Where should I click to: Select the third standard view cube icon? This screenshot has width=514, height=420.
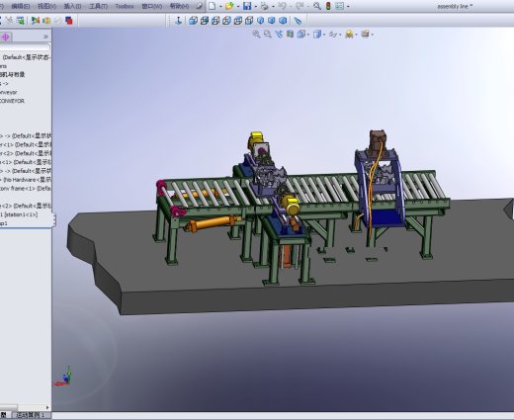[215, 21]
